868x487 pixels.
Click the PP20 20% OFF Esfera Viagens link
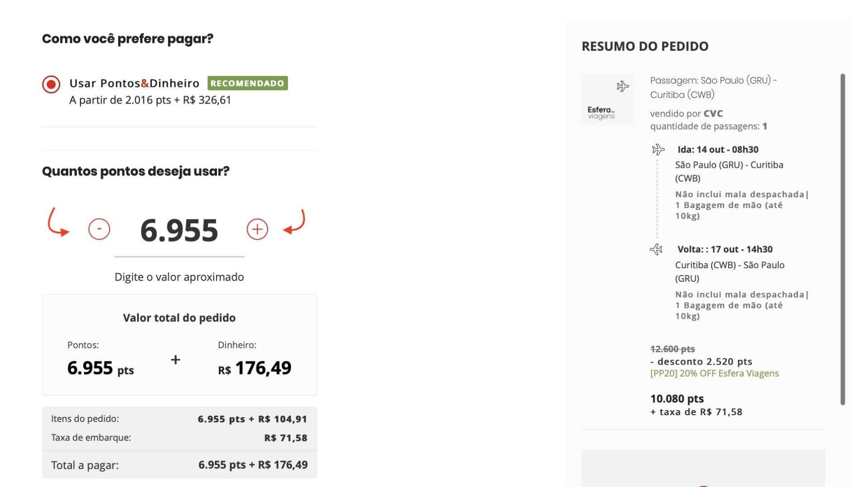click(x=714, y=374)
